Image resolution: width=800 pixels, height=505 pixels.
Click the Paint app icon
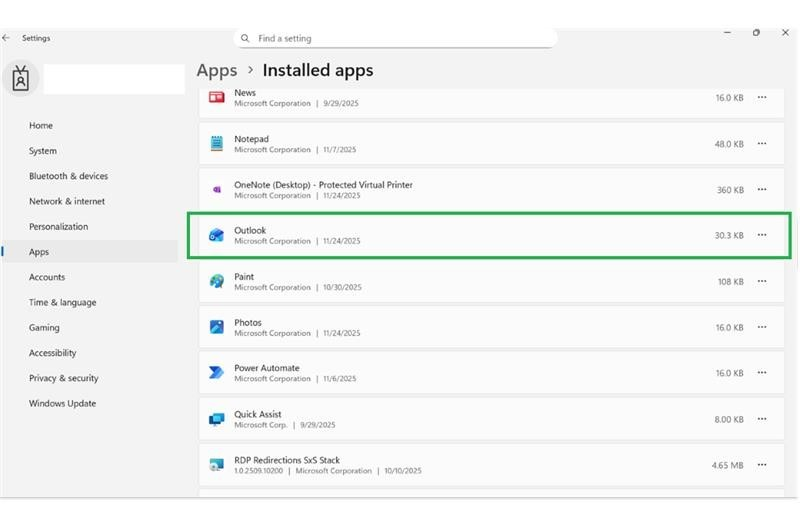(x=216, y=281)
